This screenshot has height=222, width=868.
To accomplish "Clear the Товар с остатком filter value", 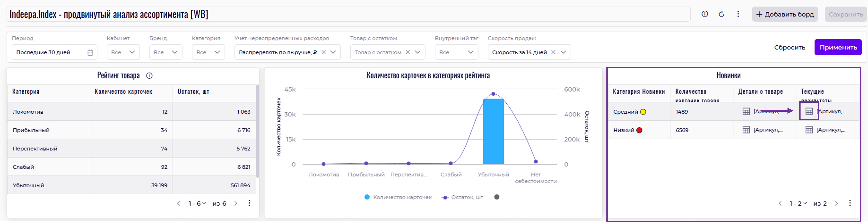I will (408, 52).
